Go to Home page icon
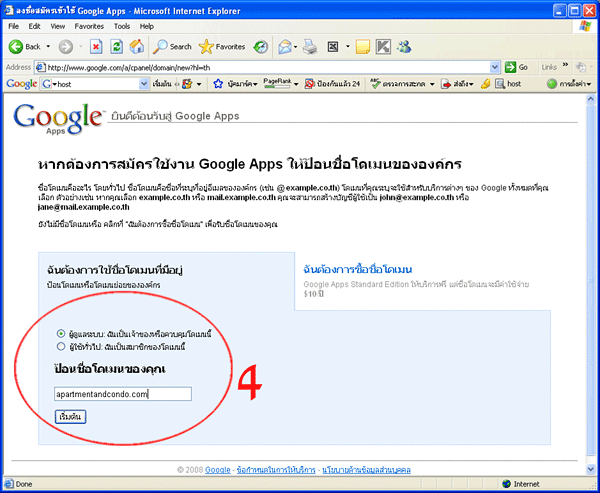 click(x=137, y=47)
